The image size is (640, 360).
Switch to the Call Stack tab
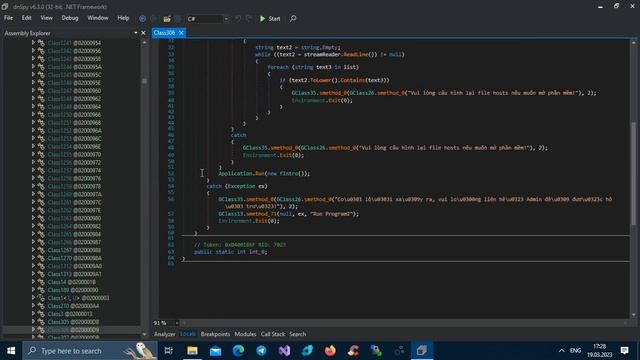click(x=273, y=334)
